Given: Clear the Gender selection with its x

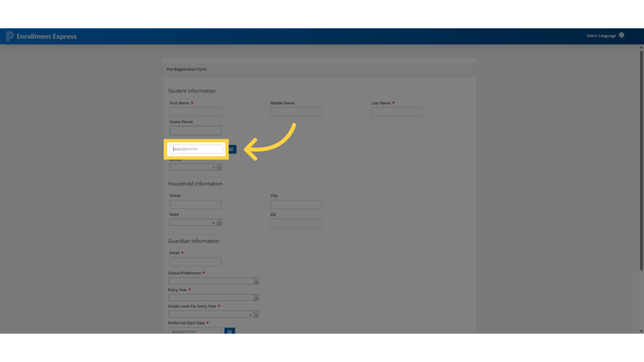Looking at the screenshot, I should pyautogui.click(x=213, y=168).
